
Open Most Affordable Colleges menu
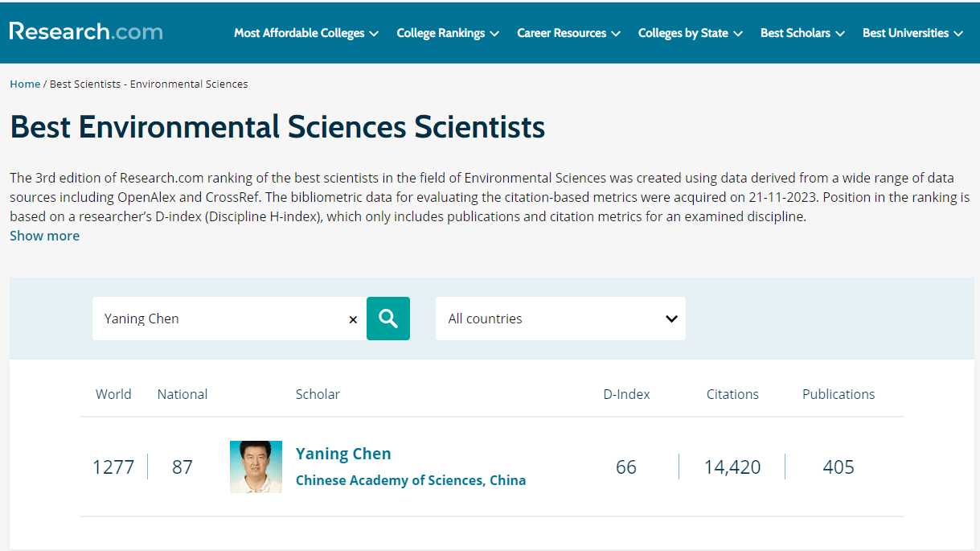306,33
